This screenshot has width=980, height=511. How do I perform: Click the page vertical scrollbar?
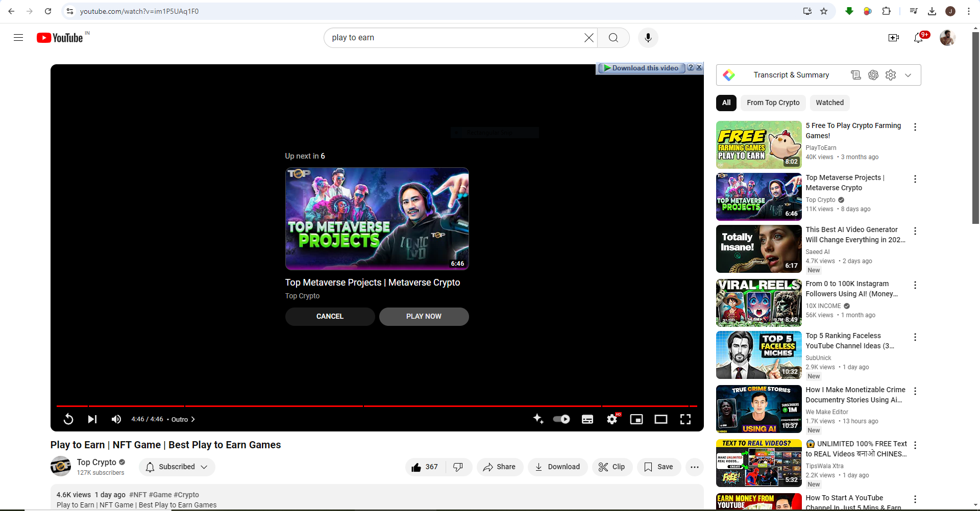pyautogui.click(x=975, y=129)
